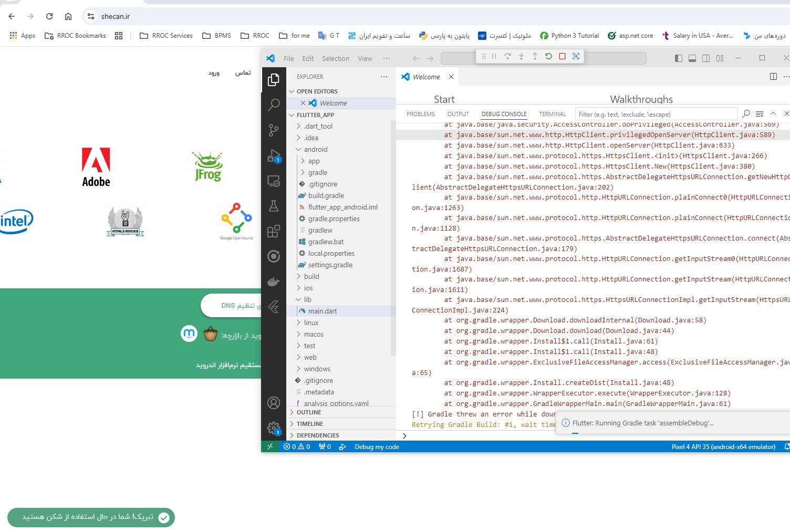Image resolution: width=790 pixels, height=532 pixels.
Task: Stop the debug session
Action: (562, 56)
